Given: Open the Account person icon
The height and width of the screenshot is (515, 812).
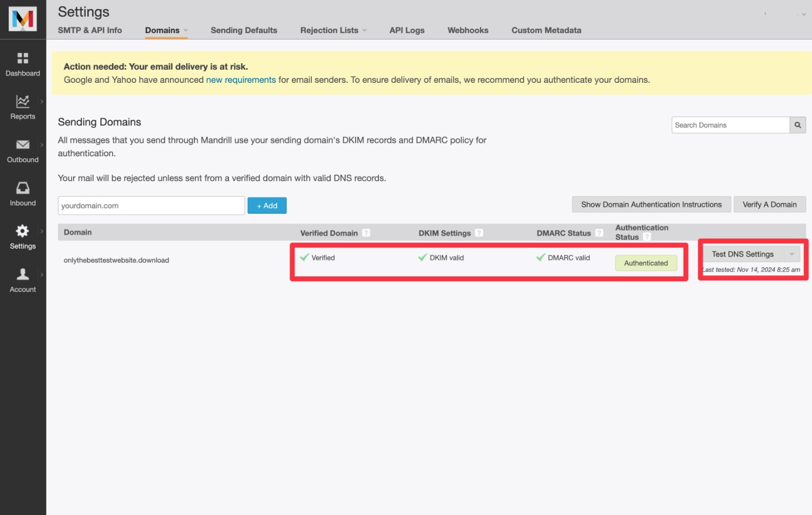Looking at the screenshot, I should click(x=23, y=274).
